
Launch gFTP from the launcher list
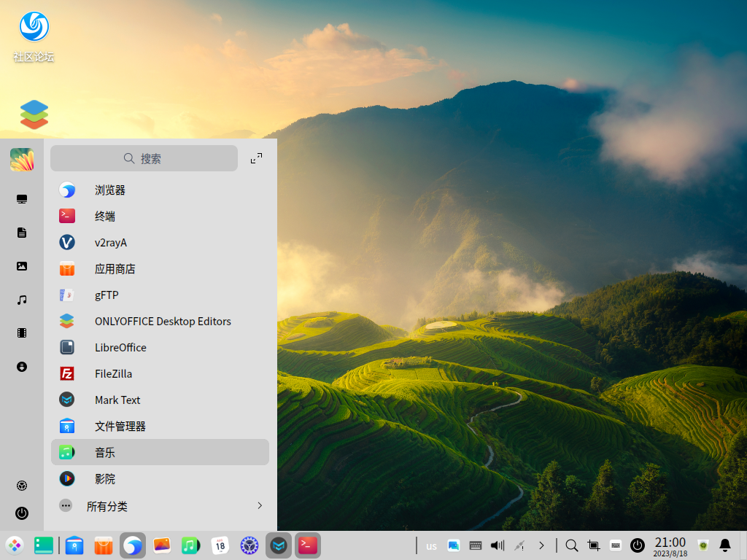[160, 295]
